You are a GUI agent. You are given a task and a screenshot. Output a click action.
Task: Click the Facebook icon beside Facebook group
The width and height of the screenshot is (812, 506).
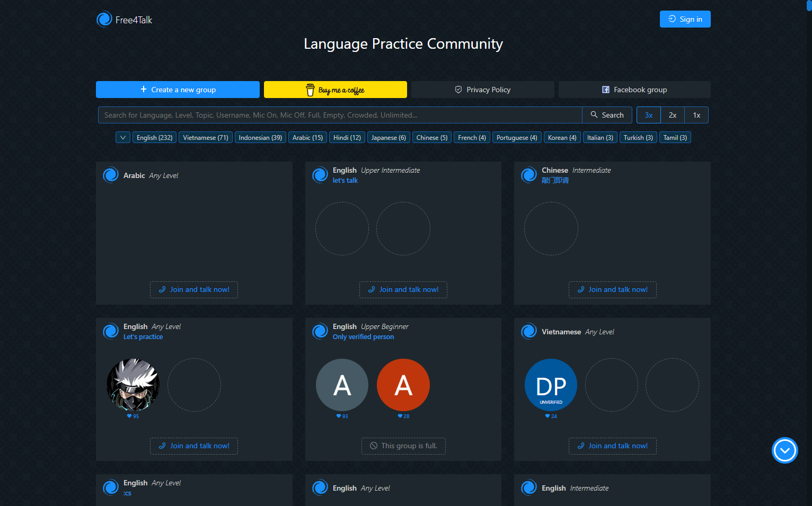(x=605, y=90)
